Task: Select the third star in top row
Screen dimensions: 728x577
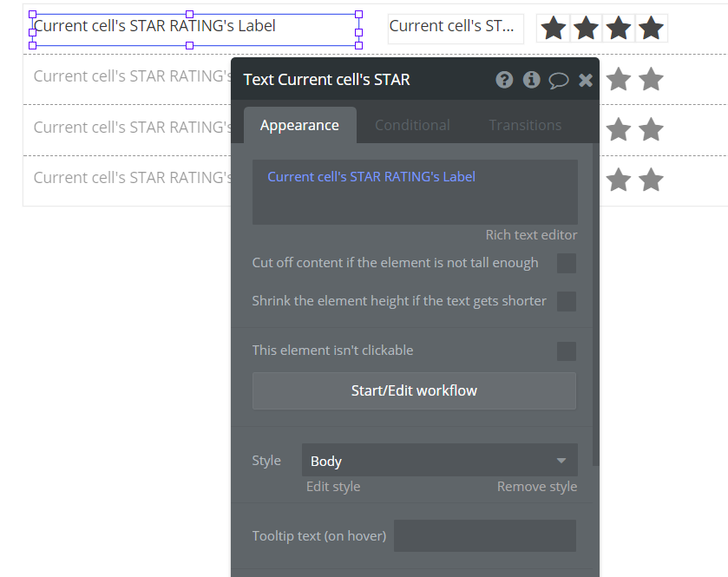Action: pyautogui.click(x=619, y=28)
